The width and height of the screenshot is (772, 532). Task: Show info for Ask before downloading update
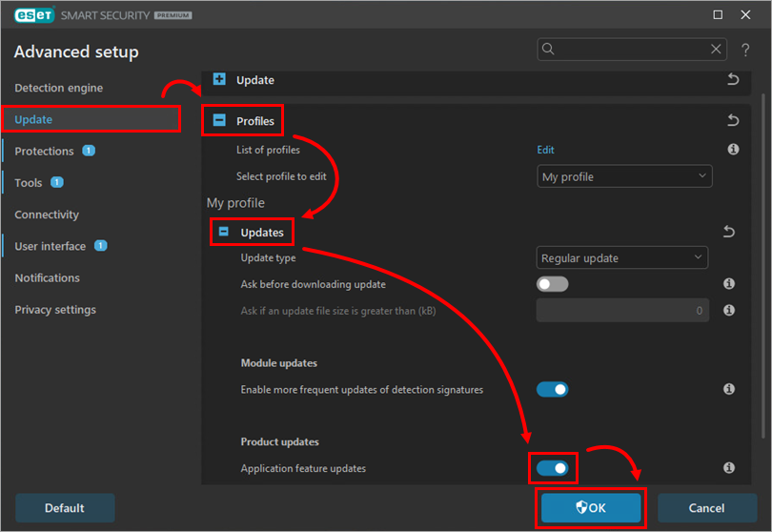pos(729,284)
